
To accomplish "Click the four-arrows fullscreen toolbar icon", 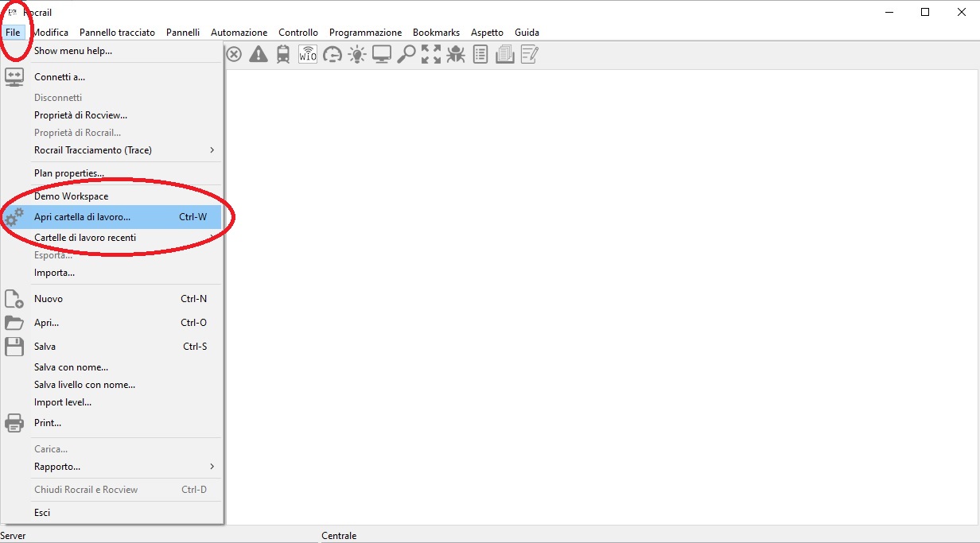I will pyautogui.click(x=431, y=54).
